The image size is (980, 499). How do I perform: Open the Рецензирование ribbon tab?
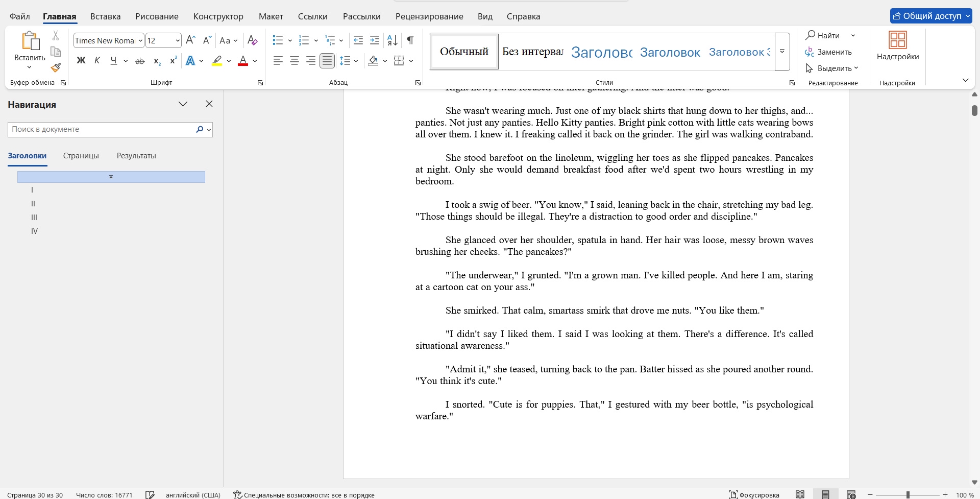click(429, 16)
